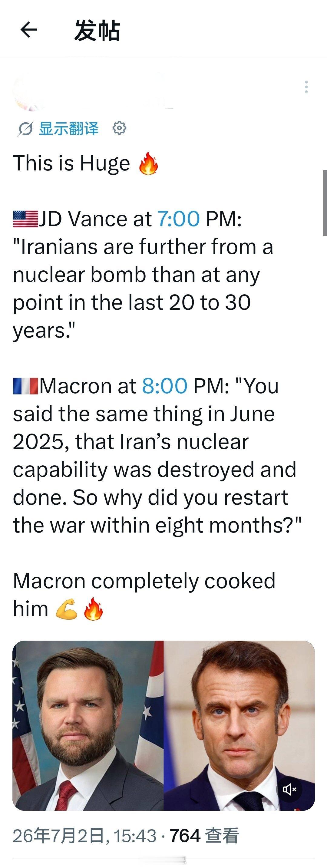The width and height of the screenshot is (327, 868).
Task: Click the 显示翻译 show translation link
Action: pyautogui.click(x=69, y=128)
